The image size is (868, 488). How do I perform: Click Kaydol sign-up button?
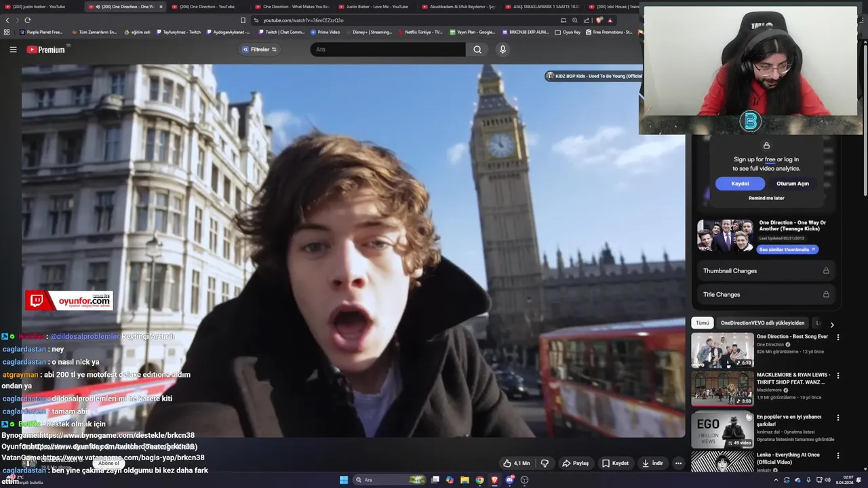[x=740, y=184]
